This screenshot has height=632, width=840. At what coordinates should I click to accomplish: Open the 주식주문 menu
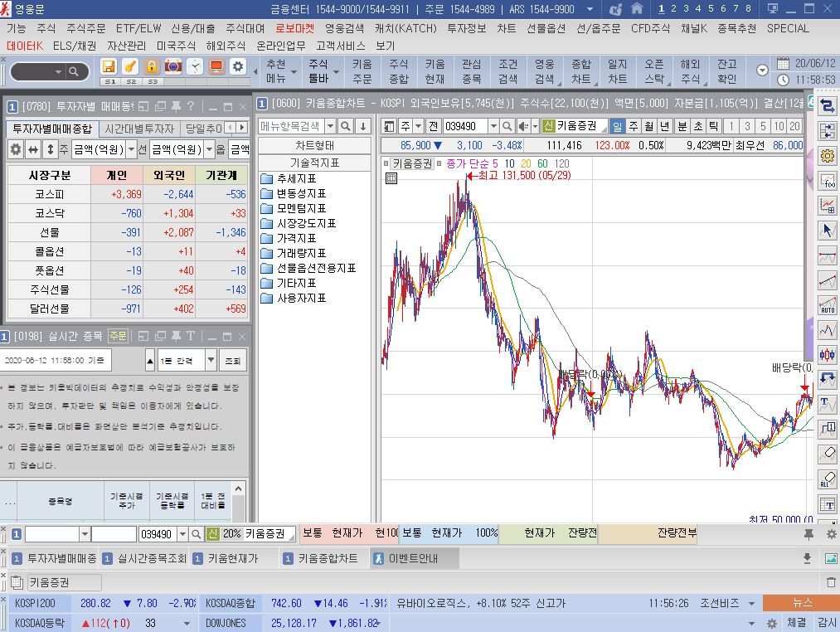(x=85, y=28)
